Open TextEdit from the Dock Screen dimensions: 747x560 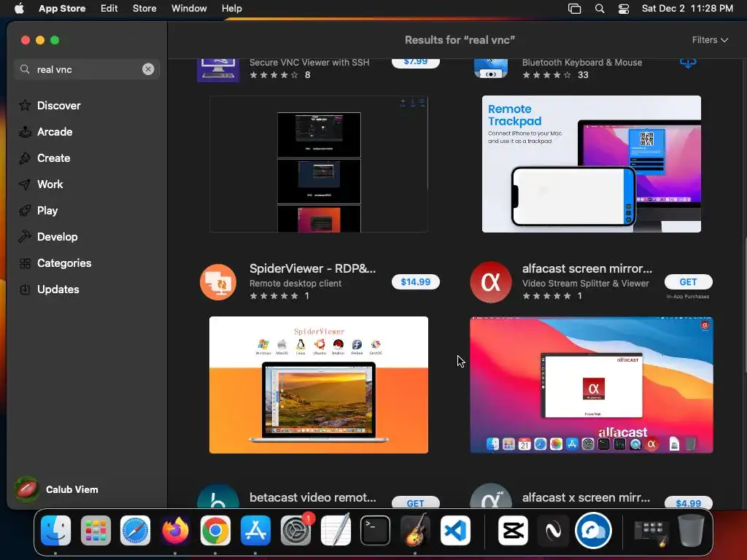pyautogui.click(x=336, y=531)
